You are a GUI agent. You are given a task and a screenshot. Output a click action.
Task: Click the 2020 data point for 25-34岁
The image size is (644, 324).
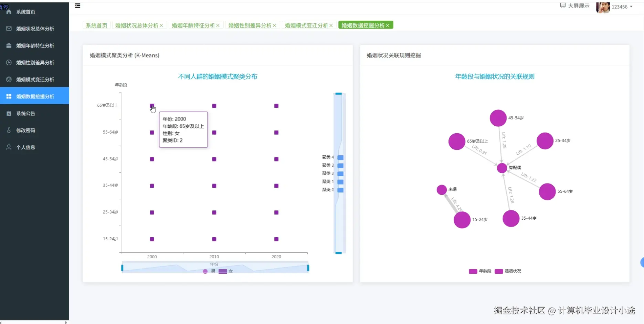(276, 212)
